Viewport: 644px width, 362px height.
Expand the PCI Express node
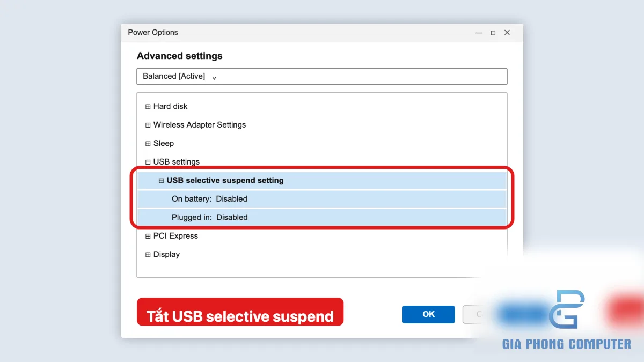point(148,236)
